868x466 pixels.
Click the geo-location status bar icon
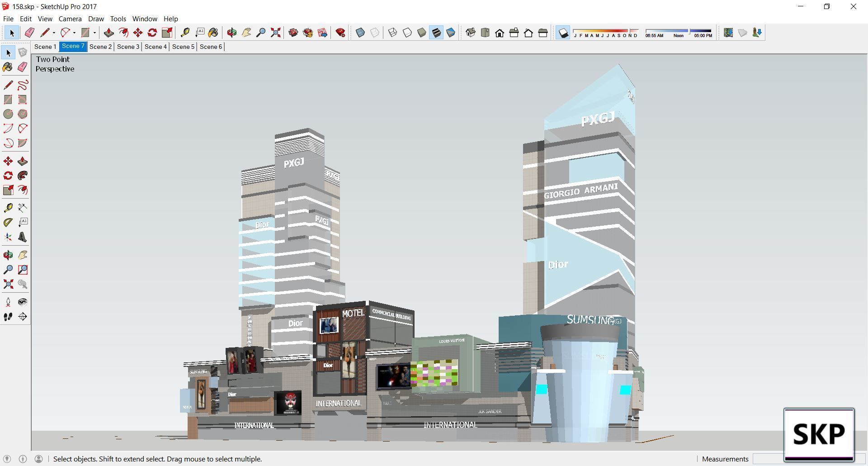click(x=7, y=459)
